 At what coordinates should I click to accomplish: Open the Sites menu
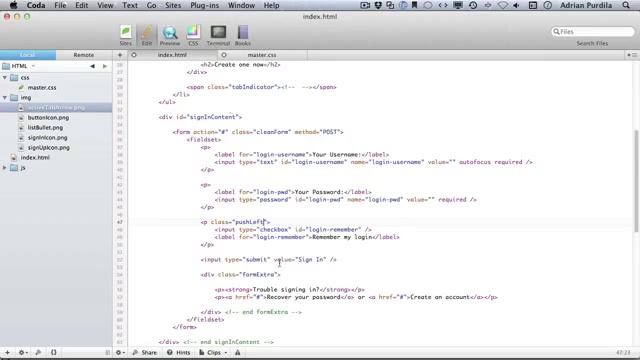coord(173,5)
